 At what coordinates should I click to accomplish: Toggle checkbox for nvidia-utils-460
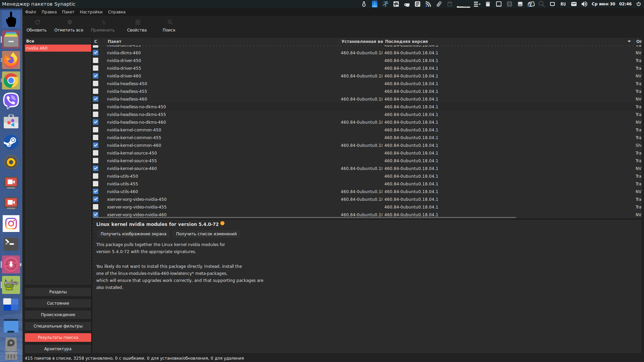pyautogui.click(x=96, y=192)
